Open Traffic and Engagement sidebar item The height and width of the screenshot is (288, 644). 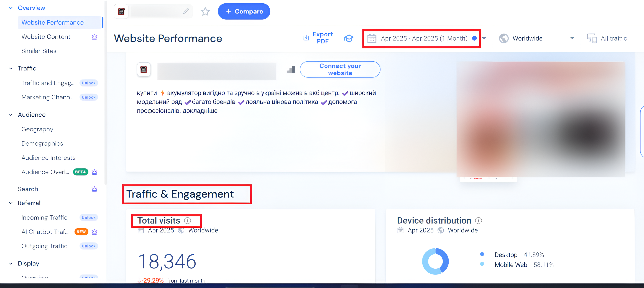pyautogui.click(x=48, y=83)
